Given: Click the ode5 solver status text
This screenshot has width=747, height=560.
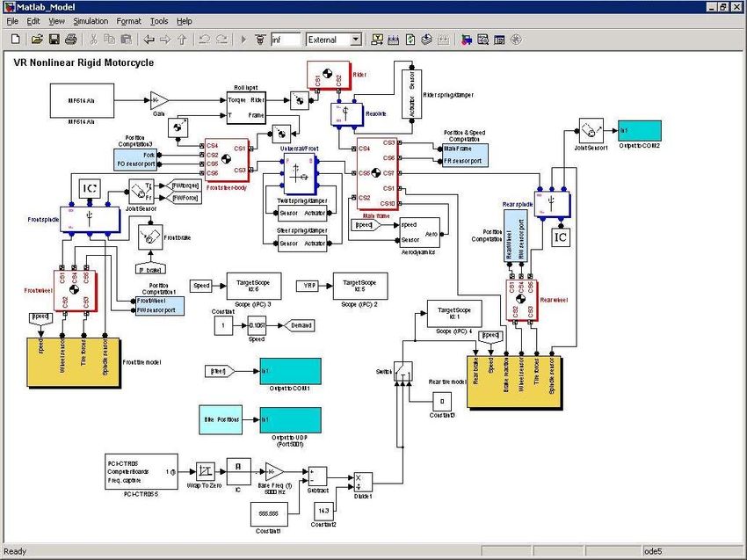Looking at the screenshot, I should click(x=653, y=551).
